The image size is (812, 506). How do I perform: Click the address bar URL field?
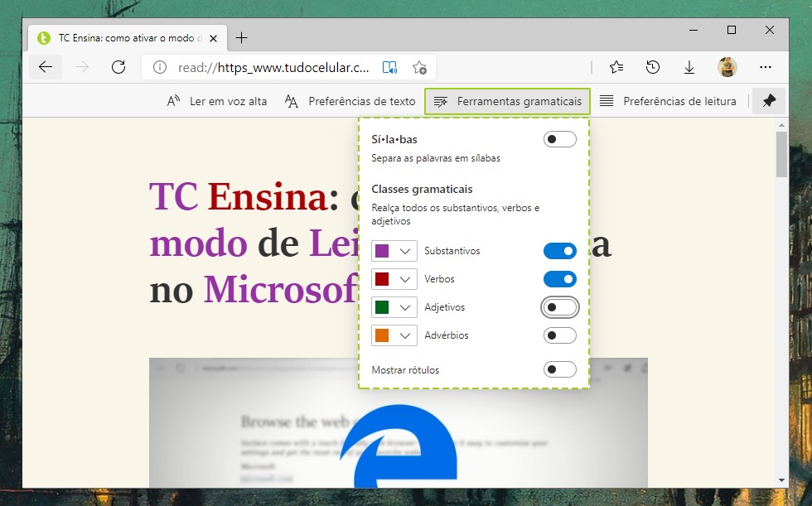tap(273, 67)
